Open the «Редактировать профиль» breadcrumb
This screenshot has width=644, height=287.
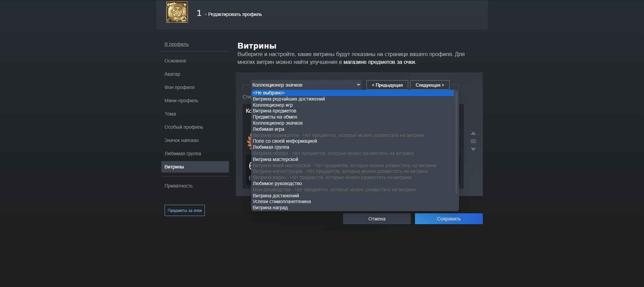coord(235,14)
